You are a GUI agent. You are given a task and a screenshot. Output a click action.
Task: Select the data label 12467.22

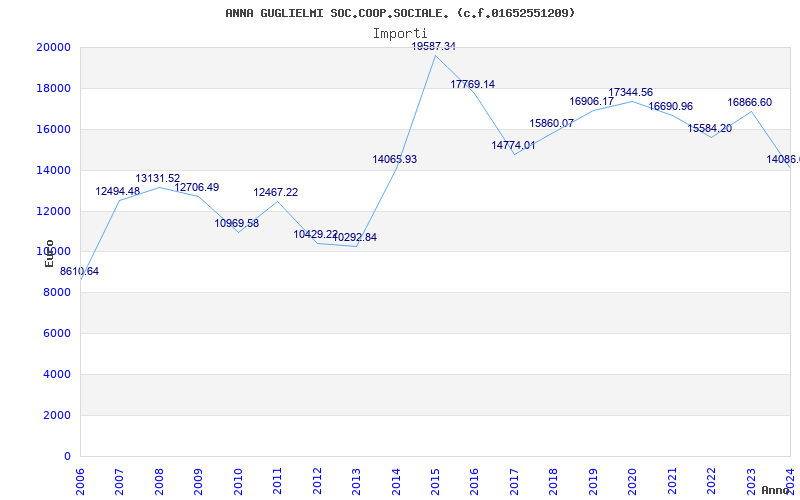click(276, 192)
